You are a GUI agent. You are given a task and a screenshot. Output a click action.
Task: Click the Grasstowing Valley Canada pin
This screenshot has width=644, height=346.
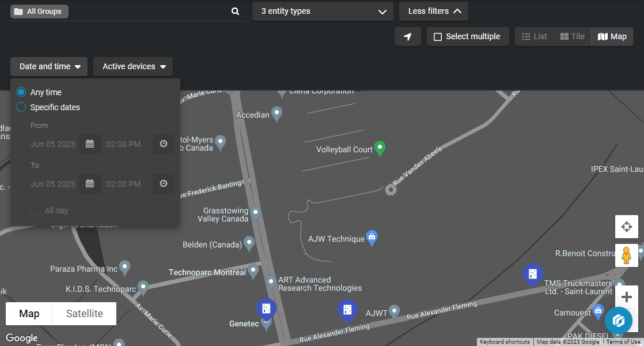[255, 214]
